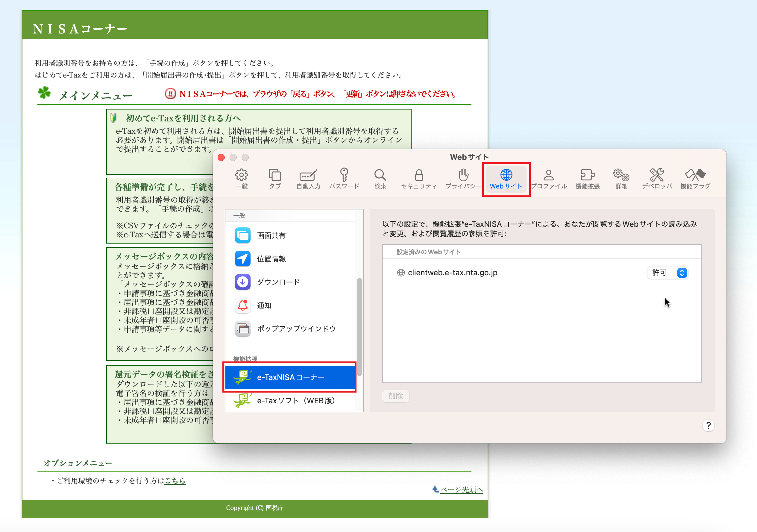Open the パスワード (Passwords) settings pane

344,179
